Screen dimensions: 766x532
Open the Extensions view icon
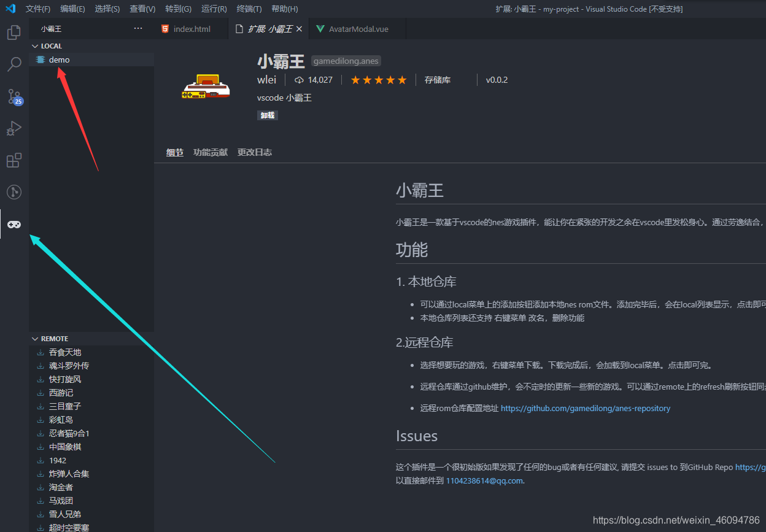click(14, 160)
